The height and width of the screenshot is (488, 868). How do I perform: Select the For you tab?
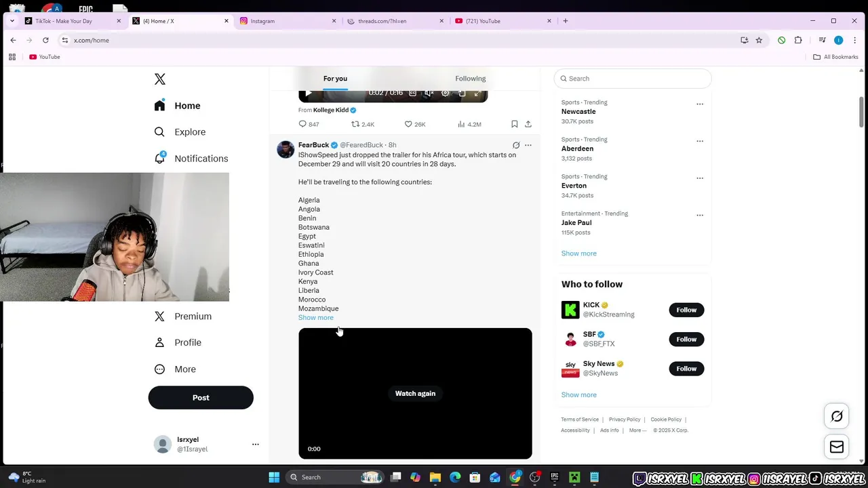[x=335, y=79]
